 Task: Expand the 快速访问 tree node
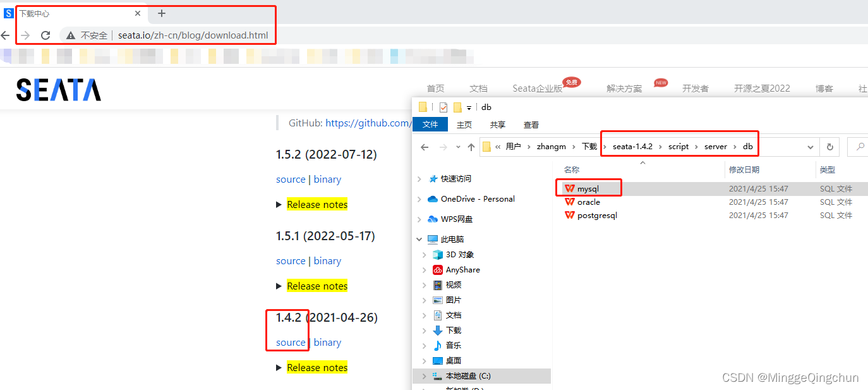(419, 179)
